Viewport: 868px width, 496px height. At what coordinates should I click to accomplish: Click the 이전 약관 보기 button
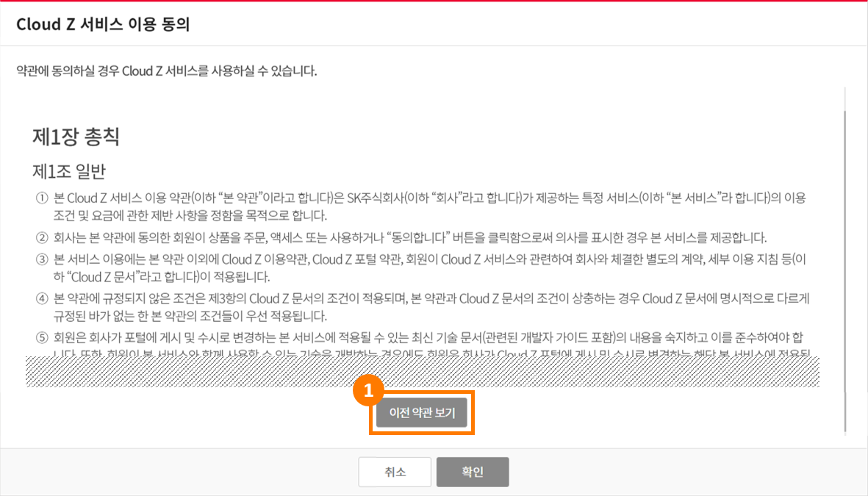point(422,413)
